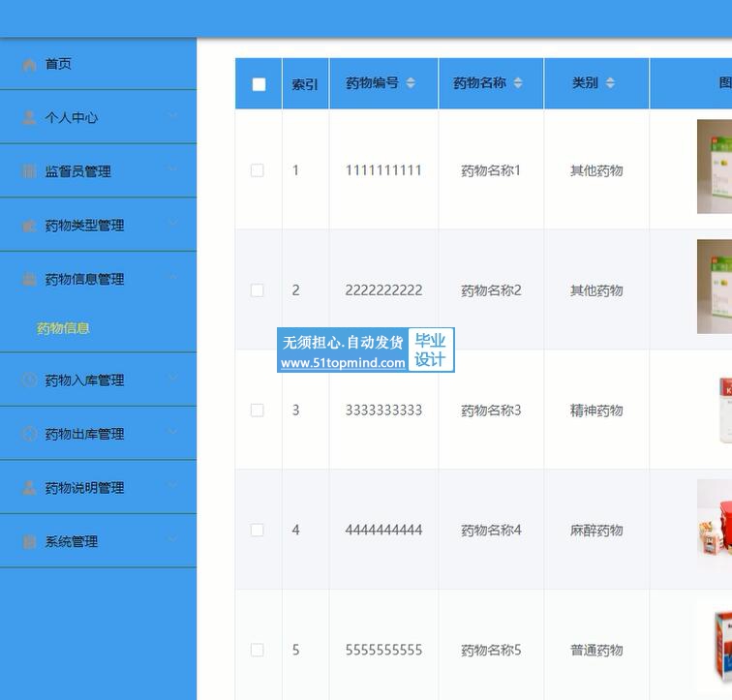
Task: Click the cell 1111111111
Action: tap(383, 170)
